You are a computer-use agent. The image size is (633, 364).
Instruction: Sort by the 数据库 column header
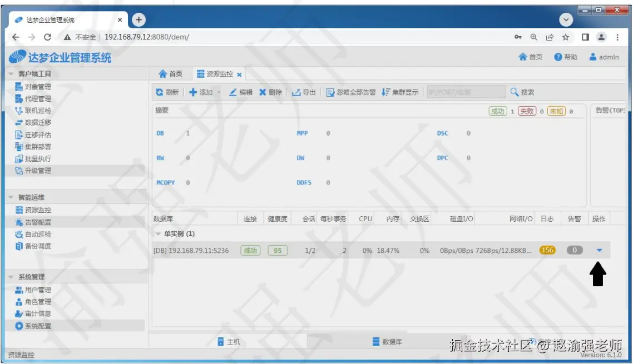195,219
